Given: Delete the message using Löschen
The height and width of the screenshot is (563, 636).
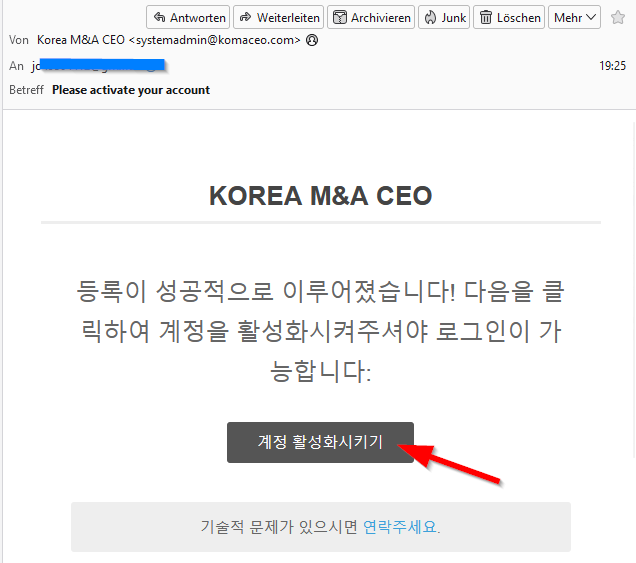Looking at the screenshot, I should coord(509,17).
